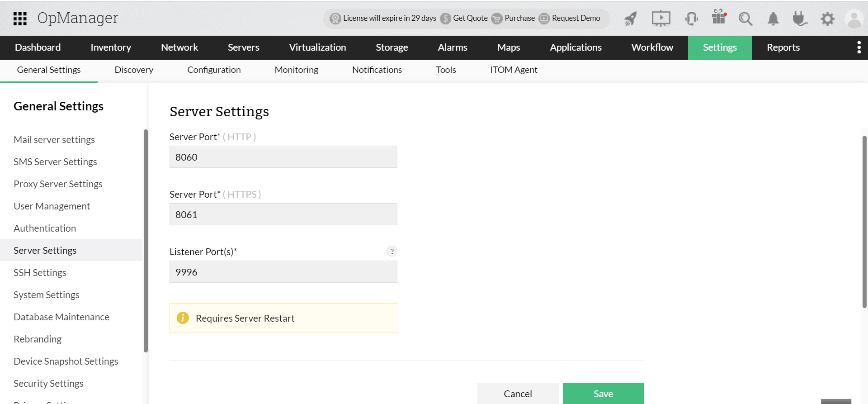
Task: Switch to the Discovery tab
Action: point(134,70)
